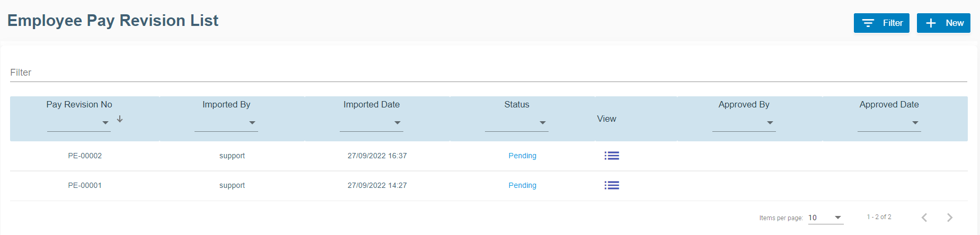
Task: Create a New pay revision
Action: pyautogui.click(x=943, y=23)
